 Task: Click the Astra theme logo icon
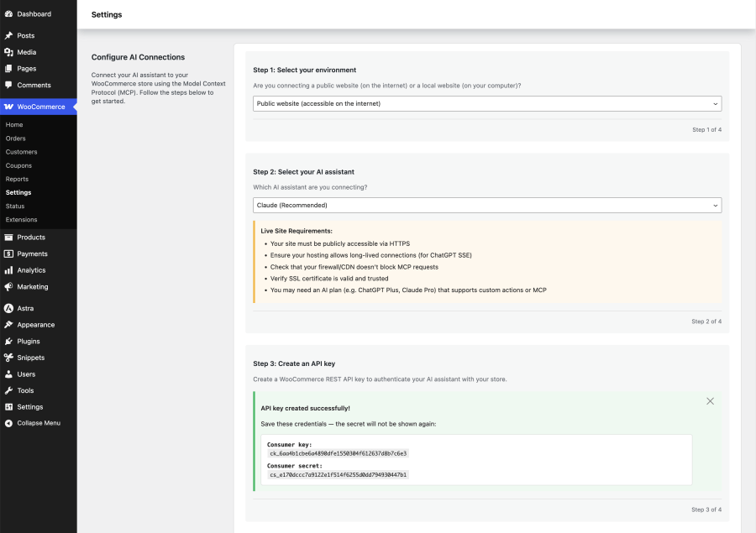(8, 308)
